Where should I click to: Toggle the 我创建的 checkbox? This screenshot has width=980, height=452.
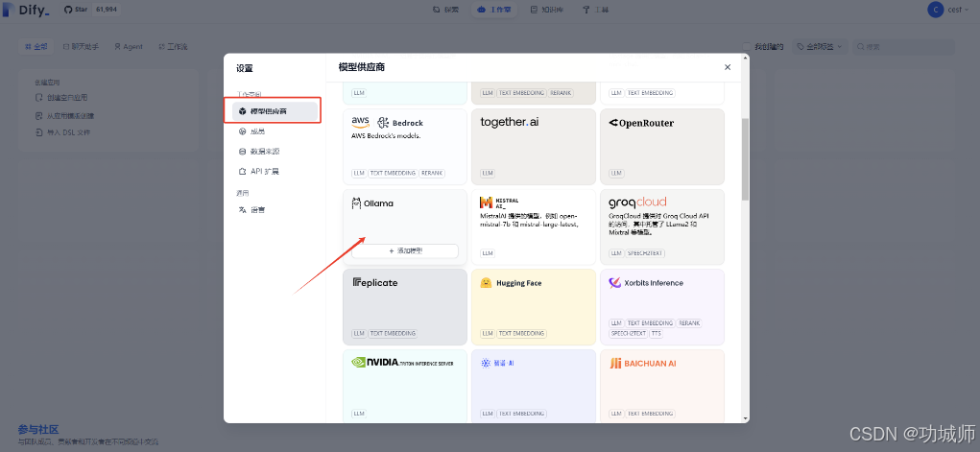pyautogui.click(x=746, y=46)
